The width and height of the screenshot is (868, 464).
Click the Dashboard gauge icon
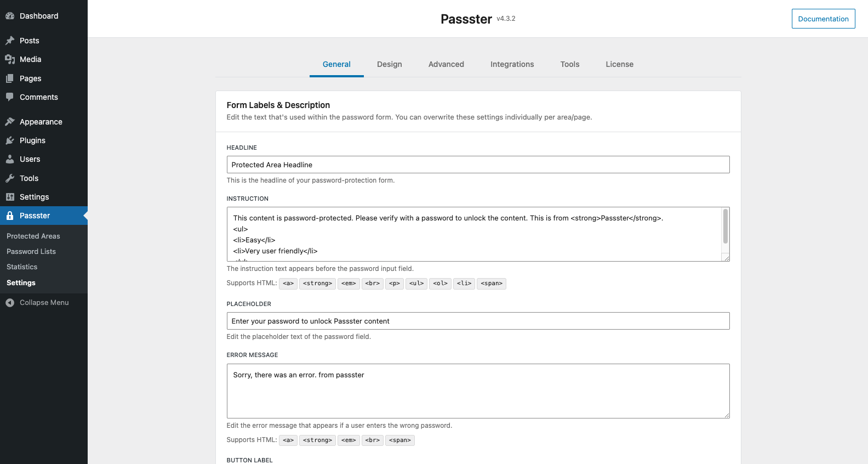(x=10, y=16)
